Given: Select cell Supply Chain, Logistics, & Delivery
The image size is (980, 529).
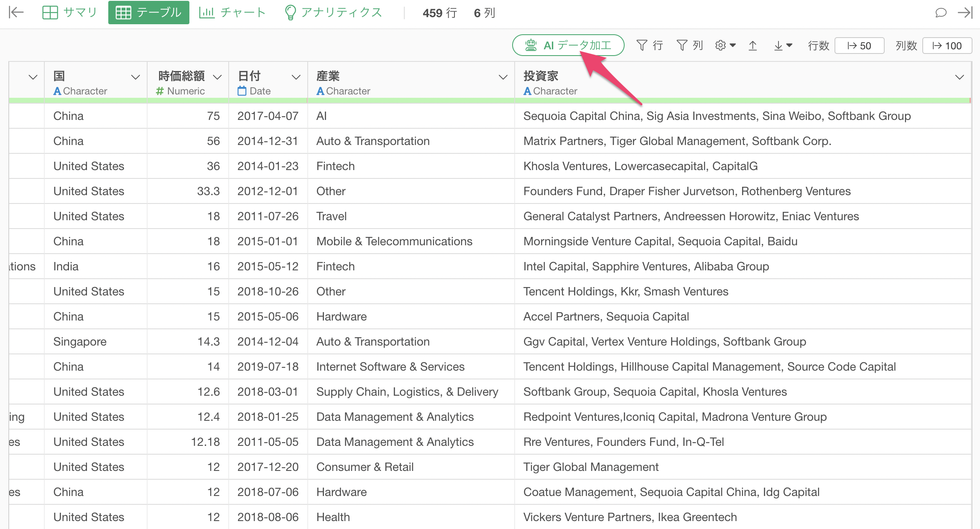Looking at the screenshot, I should tap(411, 392).
